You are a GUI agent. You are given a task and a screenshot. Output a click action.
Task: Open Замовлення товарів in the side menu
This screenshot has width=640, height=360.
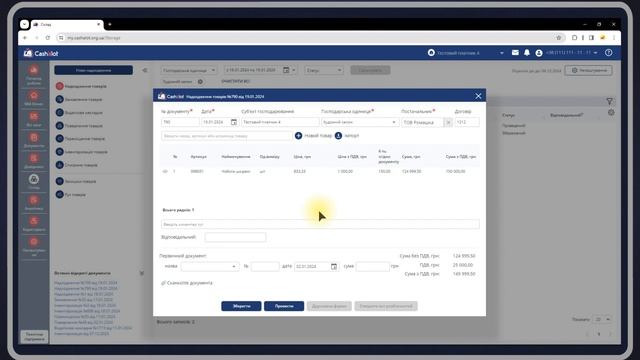coord(79,99)
